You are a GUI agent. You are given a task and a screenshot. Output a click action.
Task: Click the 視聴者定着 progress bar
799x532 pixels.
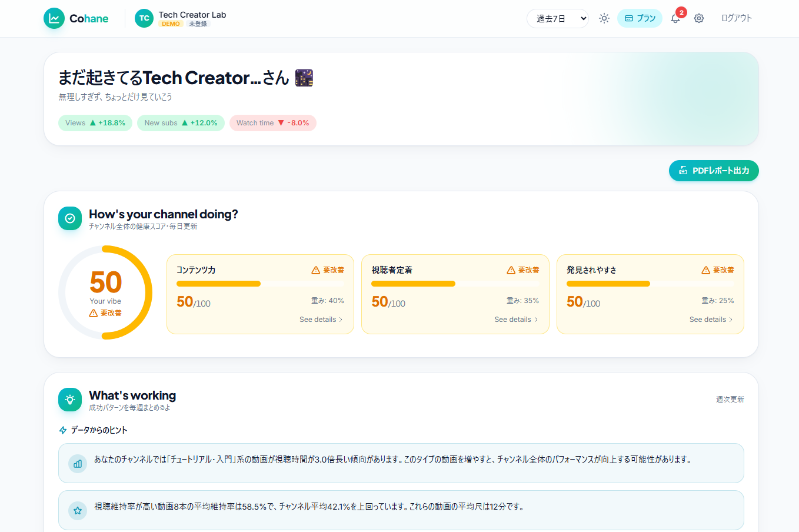pos(455,284)
